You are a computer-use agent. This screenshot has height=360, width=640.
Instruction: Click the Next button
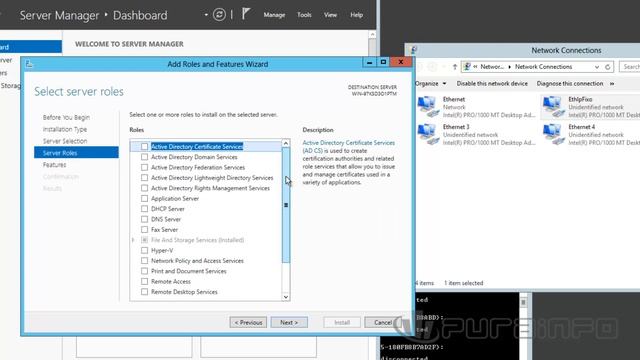(289, 322)
